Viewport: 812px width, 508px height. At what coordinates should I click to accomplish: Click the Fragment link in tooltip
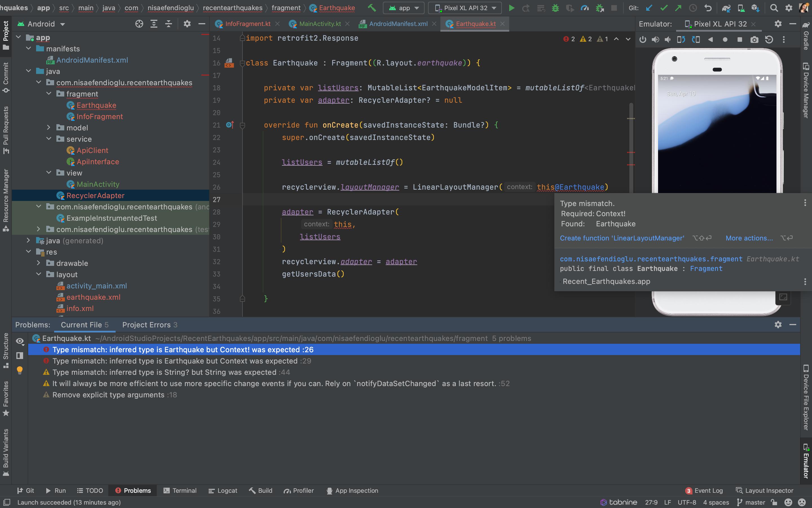706,268
